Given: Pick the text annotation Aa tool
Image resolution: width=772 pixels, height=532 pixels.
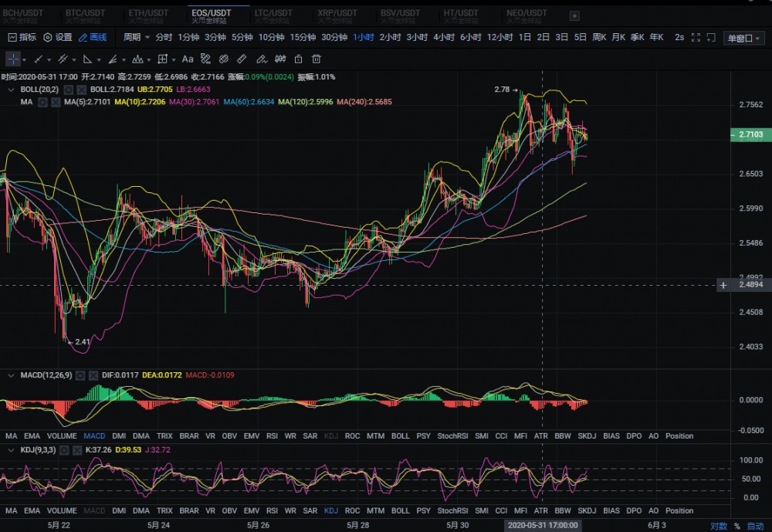Looking at the screenshot, I should 188,59.
